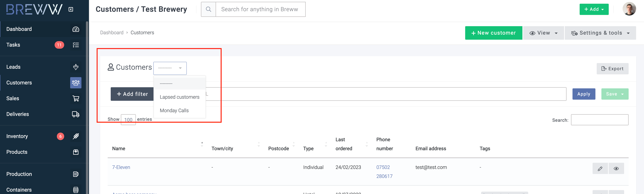Call the 07502 280617 phone link

point(384,172)
